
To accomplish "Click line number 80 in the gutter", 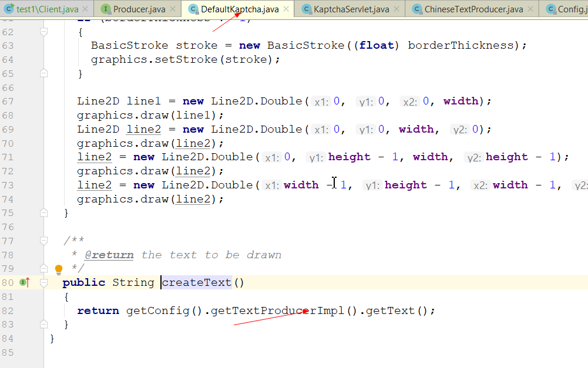I will point(8,282).
